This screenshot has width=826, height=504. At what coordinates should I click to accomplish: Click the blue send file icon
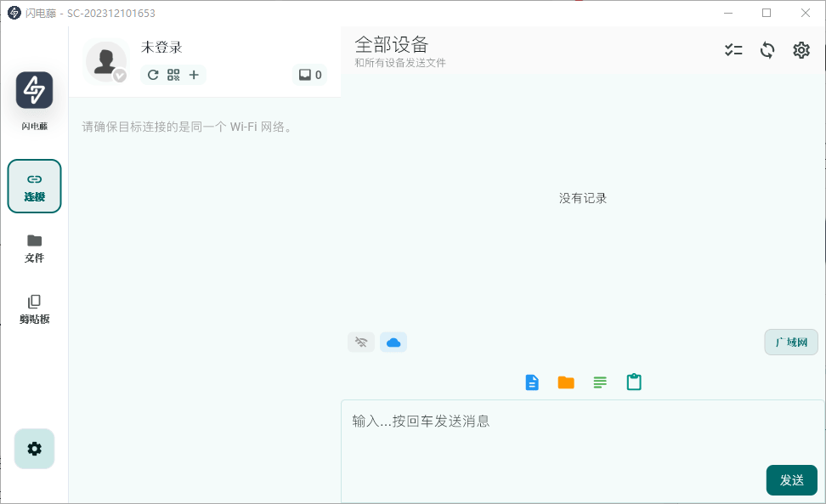tap(532, 382)
